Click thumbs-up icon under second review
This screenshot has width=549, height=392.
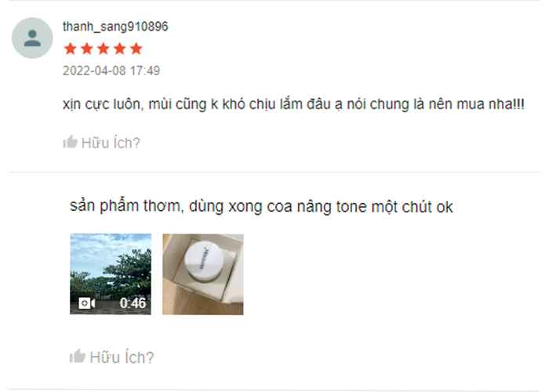(78, 356)
